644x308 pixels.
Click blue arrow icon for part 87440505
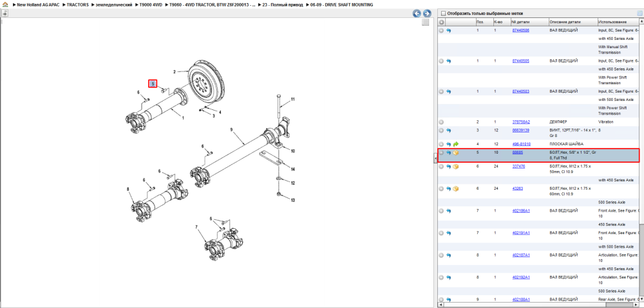point(448,61)
